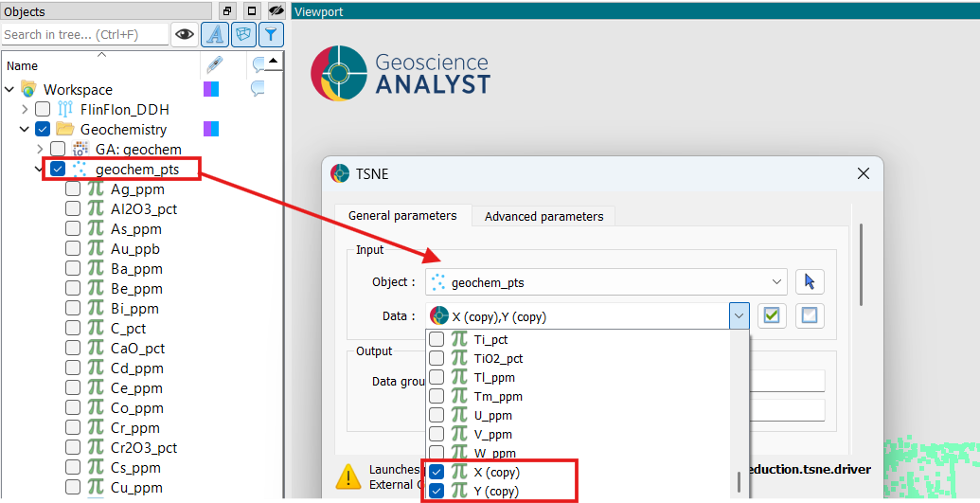Uncheck the Geochemistry folder checkbox
This screenshot has width=980, height=503.
43,129
